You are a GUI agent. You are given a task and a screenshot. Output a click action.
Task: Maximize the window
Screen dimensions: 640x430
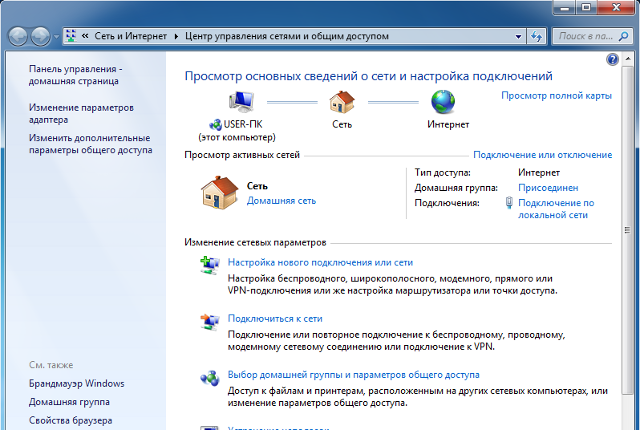pyautogui.click(x=587, y=7)
